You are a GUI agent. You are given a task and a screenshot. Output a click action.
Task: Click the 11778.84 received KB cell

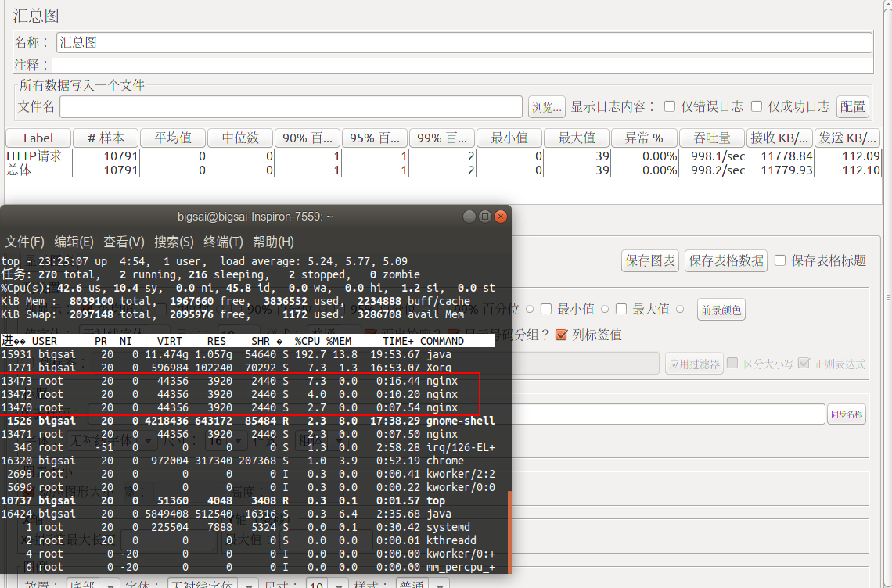tap(779, 156)
